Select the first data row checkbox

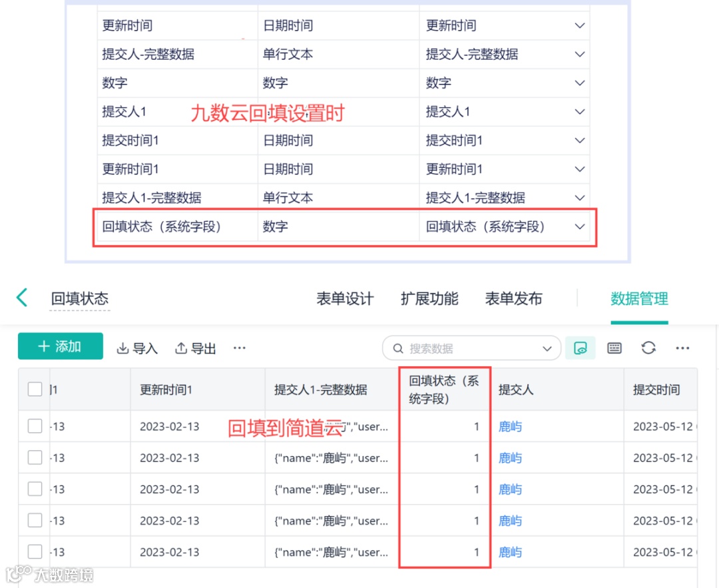coord(35,426)
